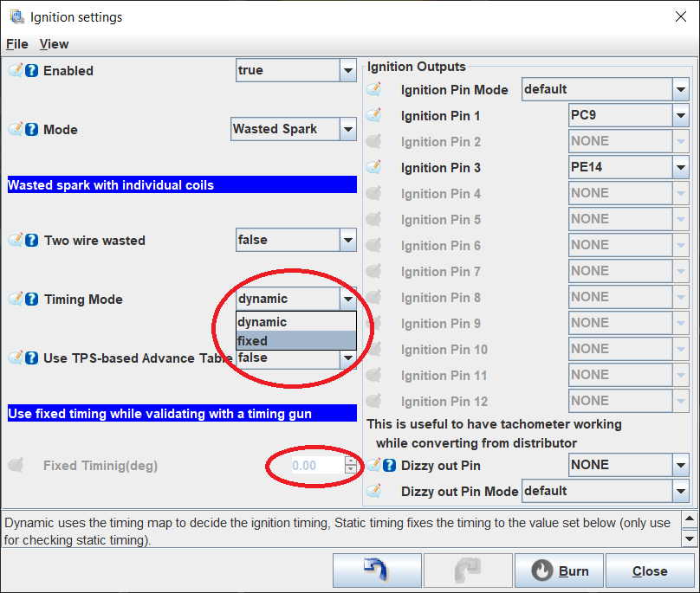Click the Close button
This screenshot has width=700, height=593.
click(649, 571)
